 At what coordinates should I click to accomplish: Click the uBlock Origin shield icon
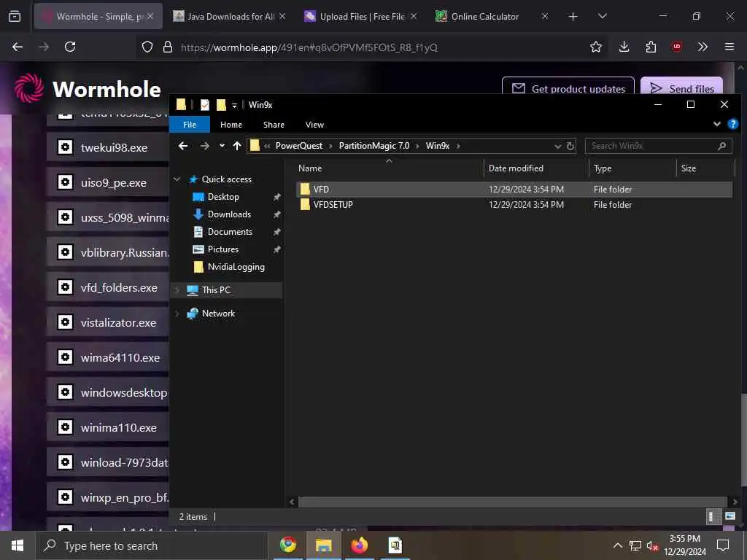tap(676, 47)
